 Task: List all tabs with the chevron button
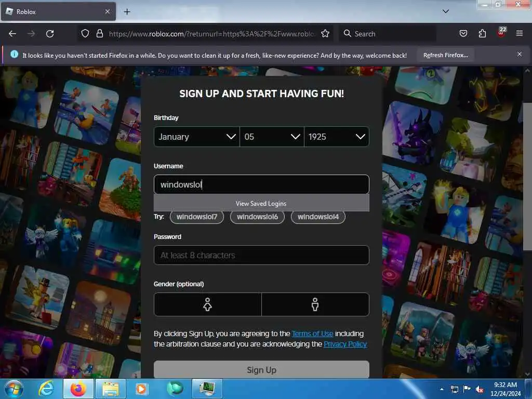pos(446,11)
